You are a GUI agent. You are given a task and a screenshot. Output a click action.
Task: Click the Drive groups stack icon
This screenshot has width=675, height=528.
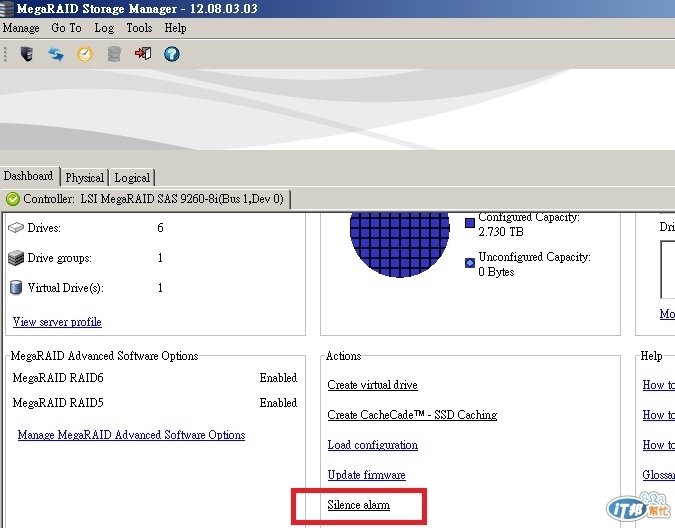[x=16, y=258]
